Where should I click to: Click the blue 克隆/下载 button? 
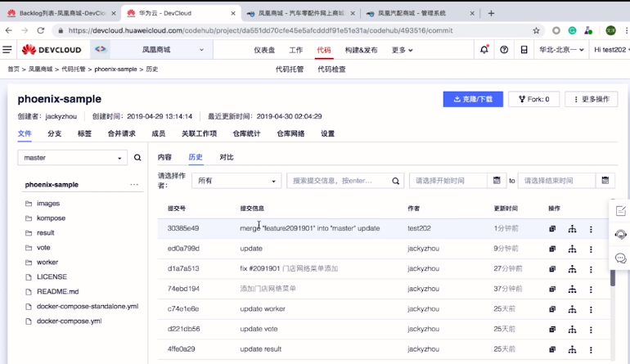point(473,99)
